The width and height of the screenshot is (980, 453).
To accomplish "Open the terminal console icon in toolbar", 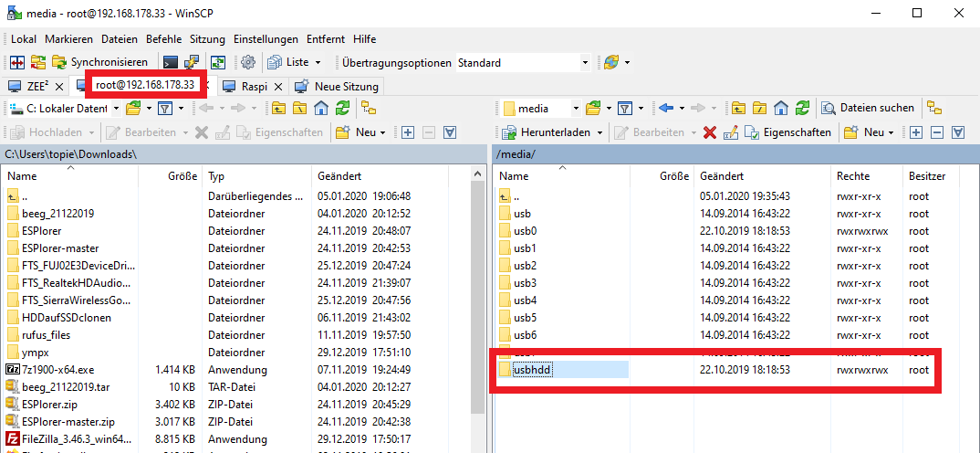I will pos(170,62).
